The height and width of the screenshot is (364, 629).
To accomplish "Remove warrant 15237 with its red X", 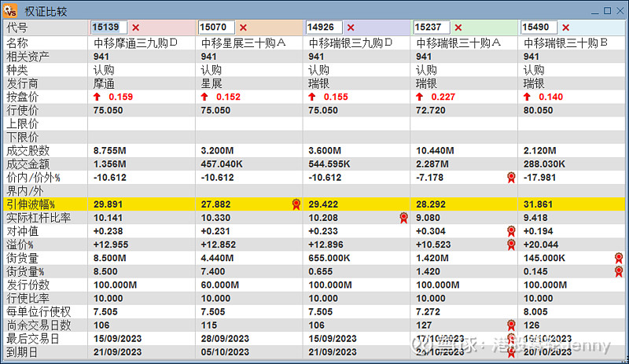I will [458, 28].
